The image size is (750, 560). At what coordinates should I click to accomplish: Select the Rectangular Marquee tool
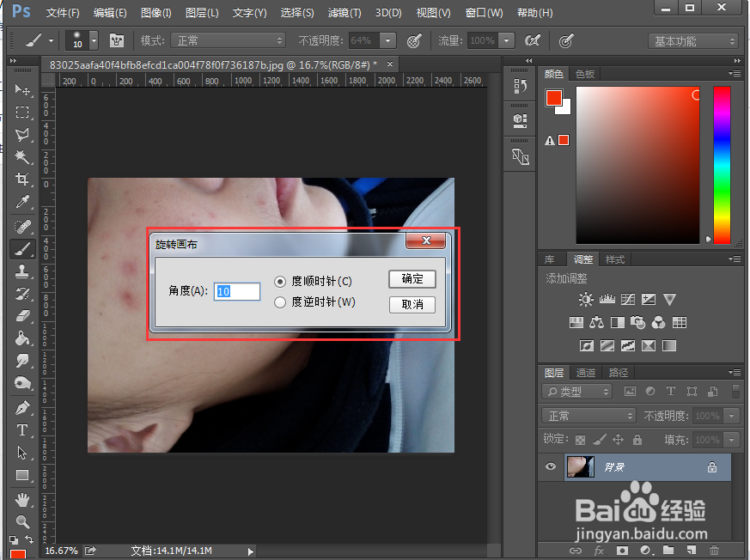[x=22, y=112]
